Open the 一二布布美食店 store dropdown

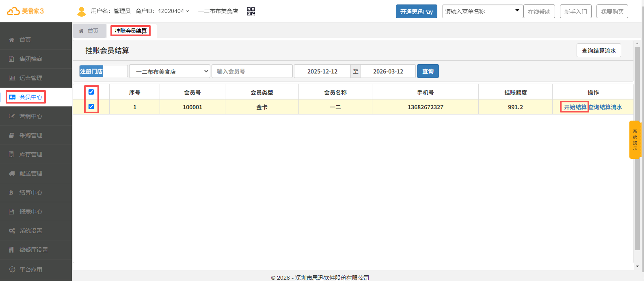(169, 71)
